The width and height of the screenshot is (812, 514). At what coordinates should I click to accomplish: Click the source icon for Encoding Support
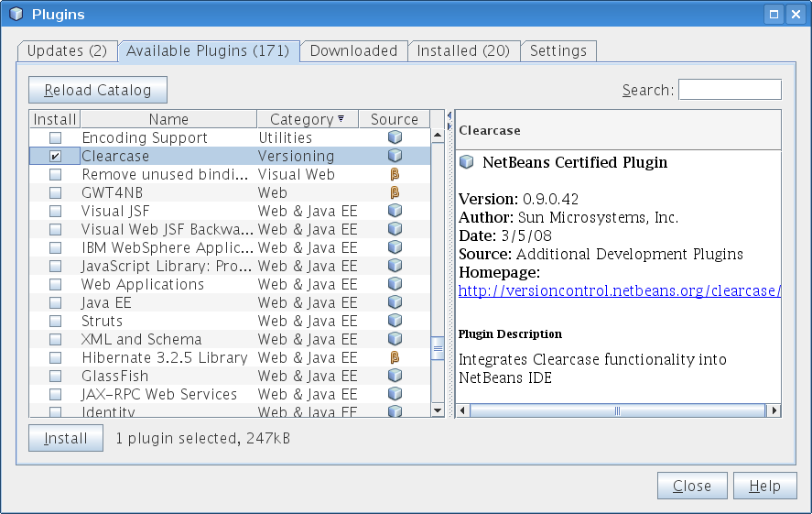(395, 137)
